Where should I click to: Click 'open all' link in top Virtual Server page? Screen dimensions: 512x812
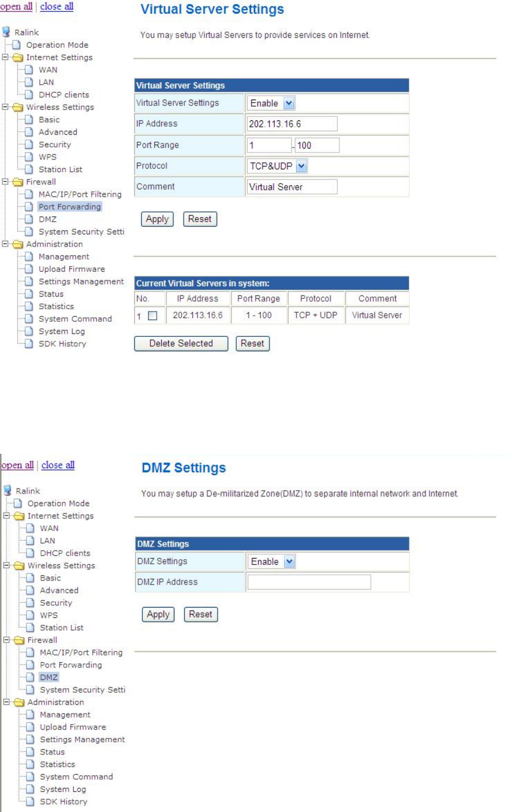[x=16, y=6]
